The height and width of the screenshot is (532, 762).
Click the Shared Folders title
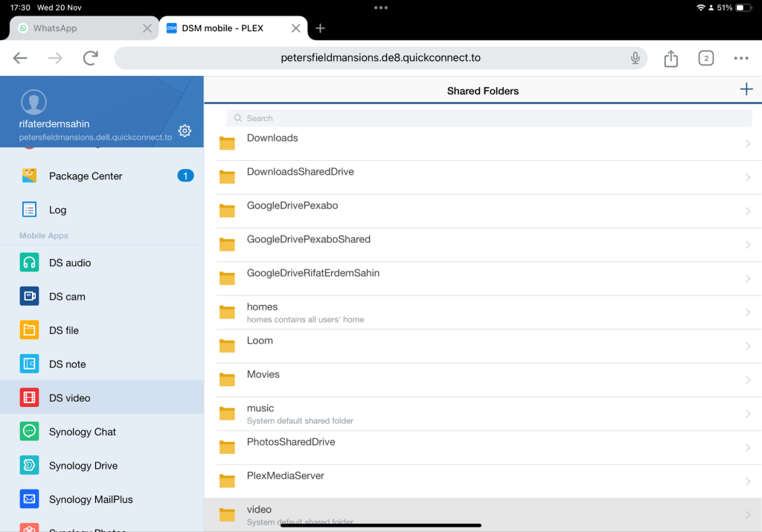pyautogui.click(x=482, y=91)
